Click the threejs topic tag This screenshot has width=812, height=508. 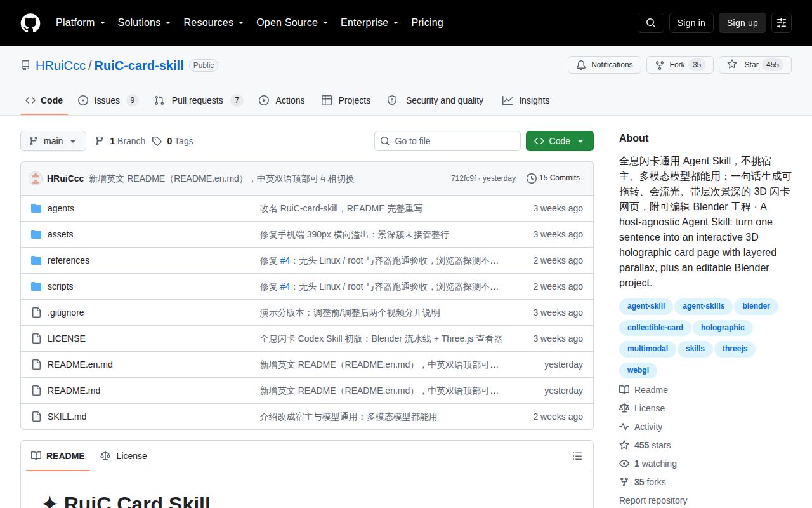coord(735,349)
